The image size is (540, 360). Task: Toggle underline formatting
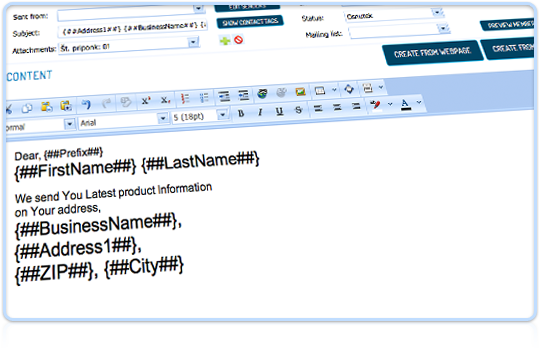280,111
